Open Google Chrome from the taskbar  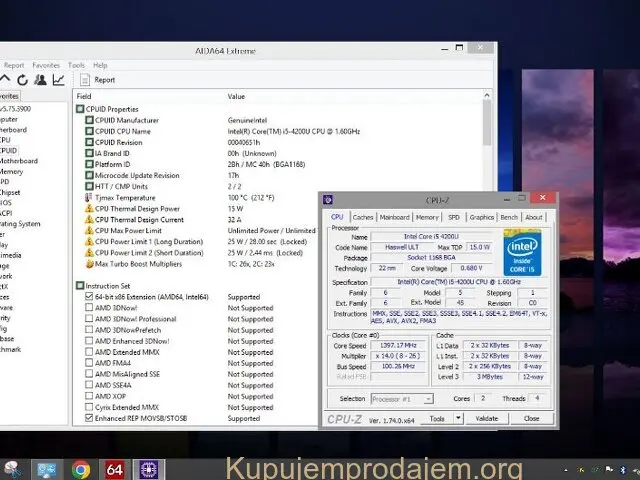coord(81,469)
